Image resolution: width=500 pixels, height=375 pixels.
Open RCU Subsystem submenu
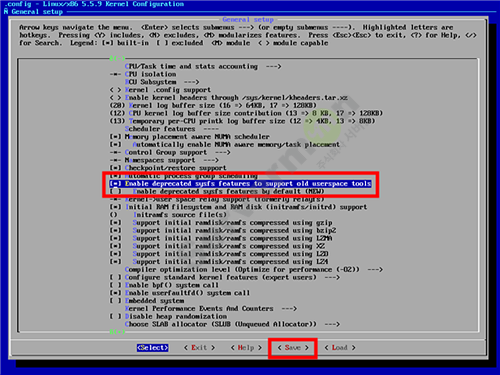(162, 82)
